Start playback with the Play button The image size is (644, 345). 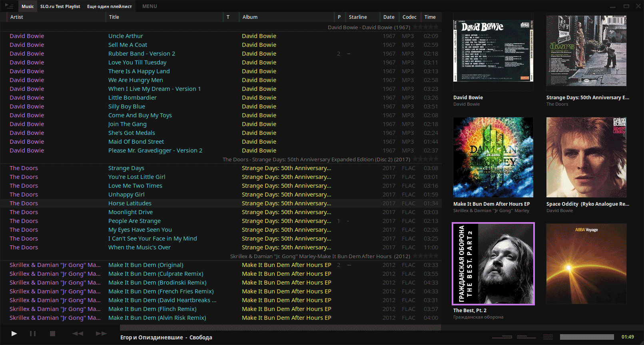[x=14, y=333]
